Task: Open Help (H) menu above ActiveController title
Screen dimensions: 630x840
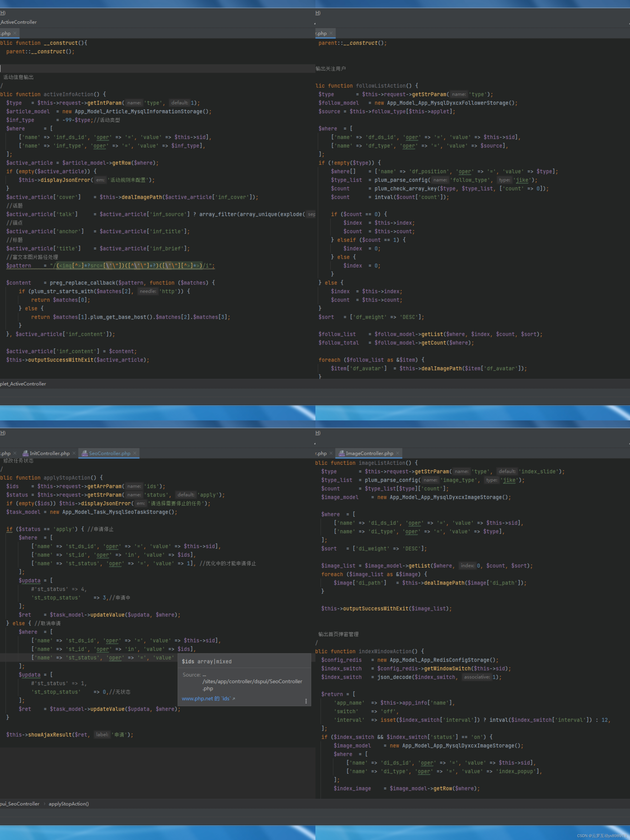Action: pos(3,13)
